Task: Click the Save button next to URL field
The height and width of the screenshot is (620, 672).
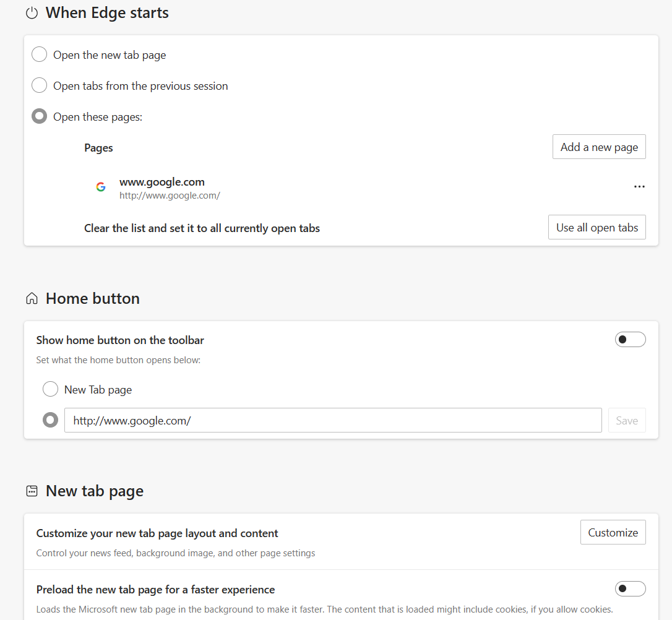Action: click(x=627, y=420)
